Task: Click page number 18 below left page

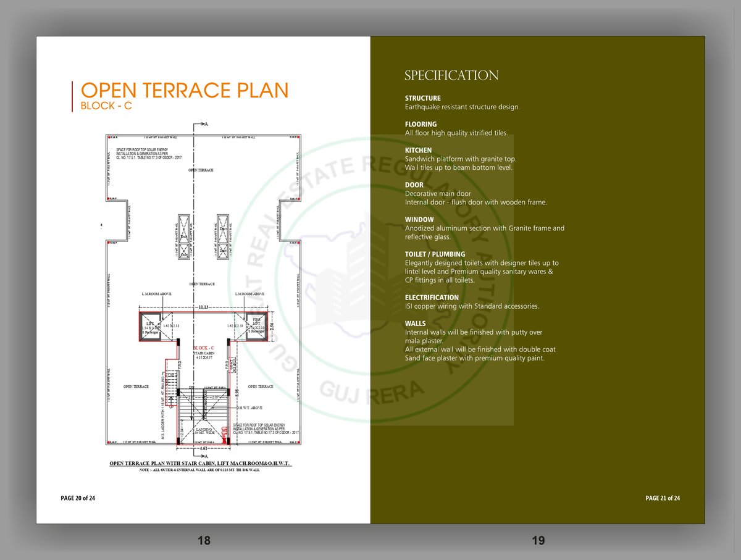Action: coord(204,541)
